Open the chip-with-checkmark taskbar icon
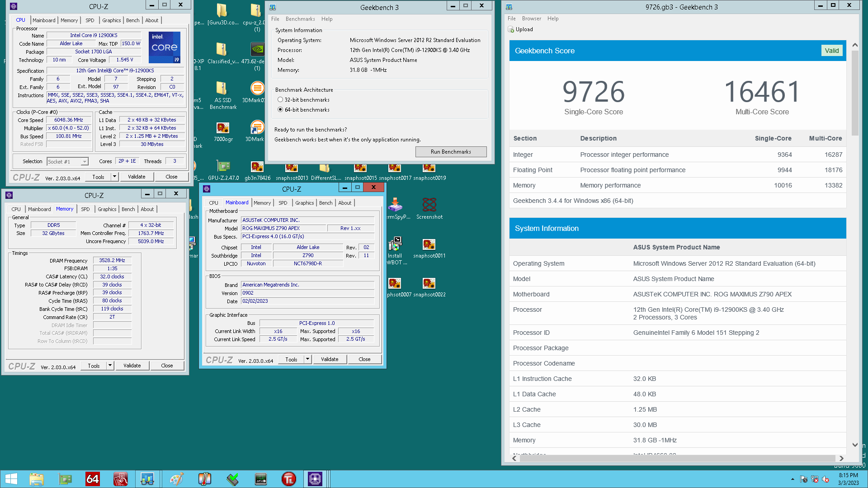The width and height of the screenshot is (868, 488). (x=233, y=479)
